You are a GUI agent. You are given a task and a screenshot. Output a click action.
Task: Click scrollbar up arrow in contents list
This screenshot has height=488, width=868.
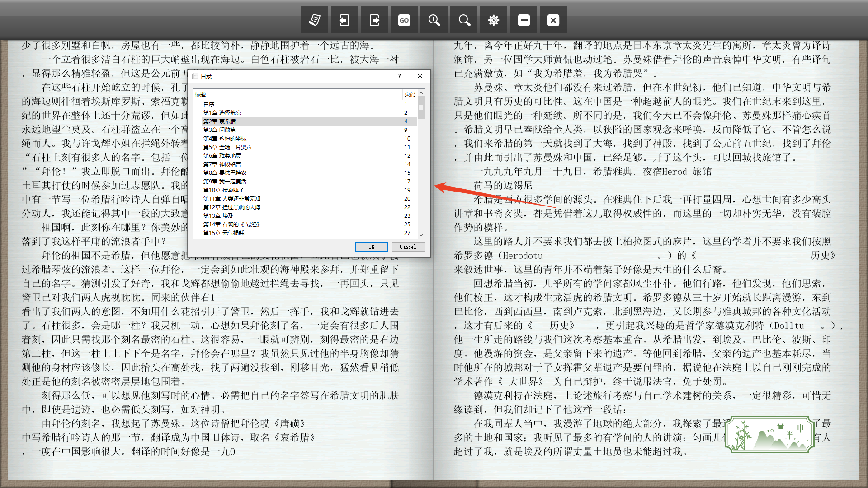(x=421, y=93)
